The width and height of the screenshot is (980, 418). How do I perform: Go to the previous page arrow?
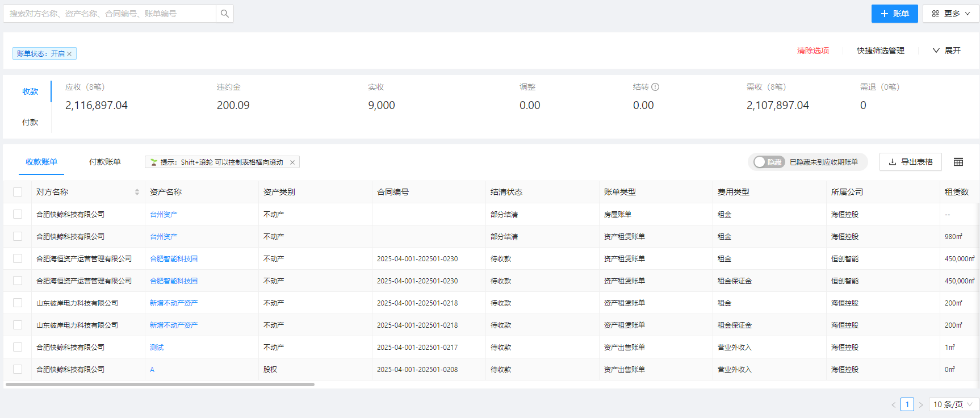click(893, 404)
